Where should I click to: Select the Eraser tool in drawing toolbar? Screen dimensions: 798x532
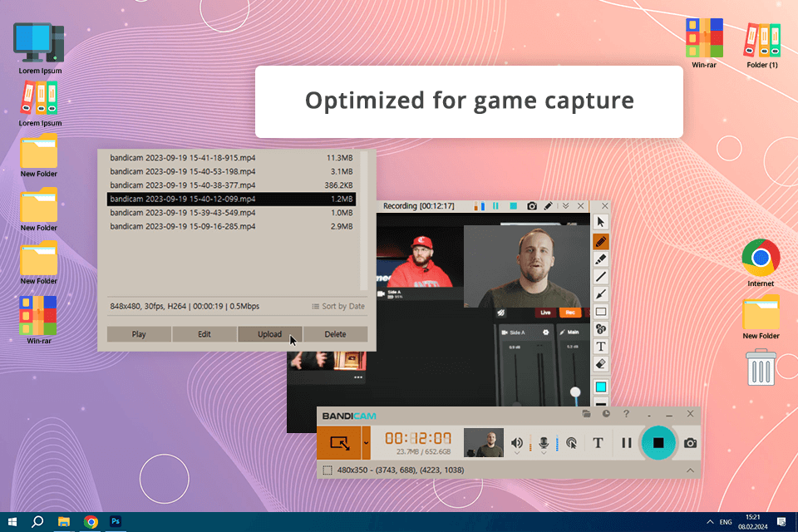click(x=600, y=364)
